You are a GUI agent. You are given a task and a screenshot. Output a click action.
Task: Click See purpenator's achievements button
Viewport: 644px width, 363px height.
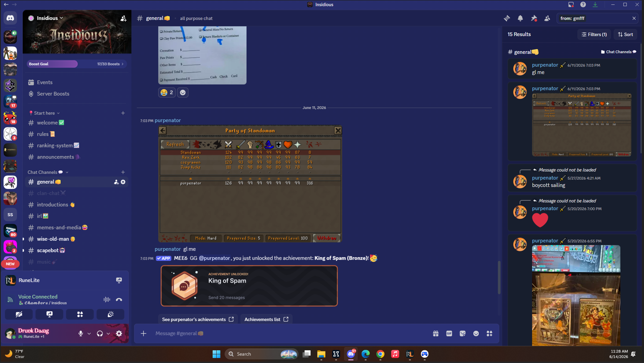198,320
